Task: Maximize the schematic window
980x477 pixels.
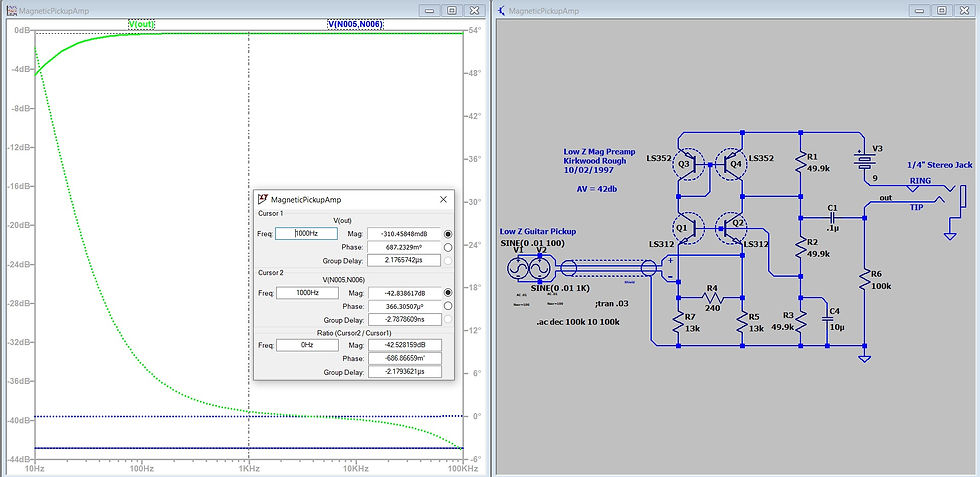Action: tap(942, 11)
